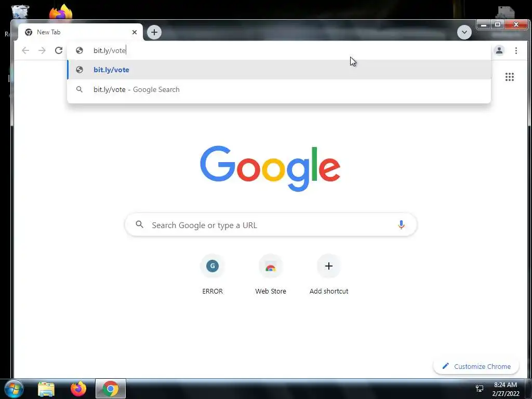This screenshot has height=399, width=532.
Task: Click the back navigation arrow
Action: [x=25, y=50]
